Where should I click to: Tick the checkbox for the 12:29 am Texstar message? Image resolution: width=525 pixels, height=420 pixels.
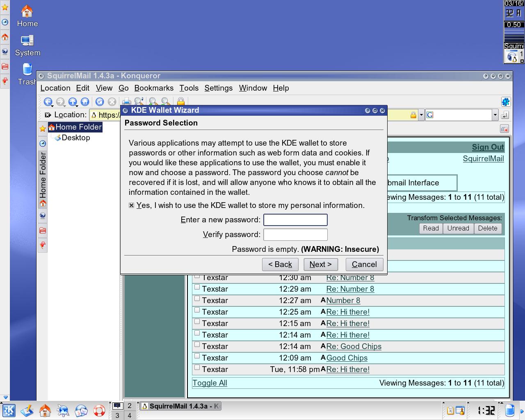(x=197, y=287)
